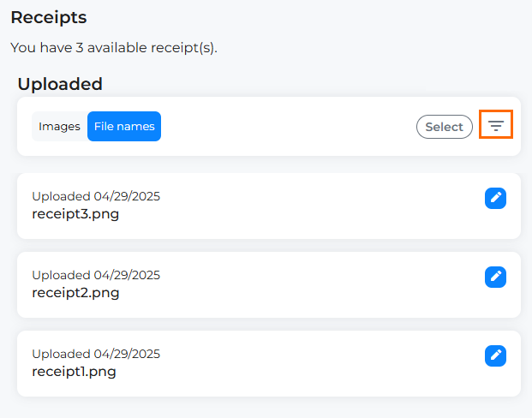The image size is (532, 418).
Task: Click the available receipts count text
Action: [114, 47]
